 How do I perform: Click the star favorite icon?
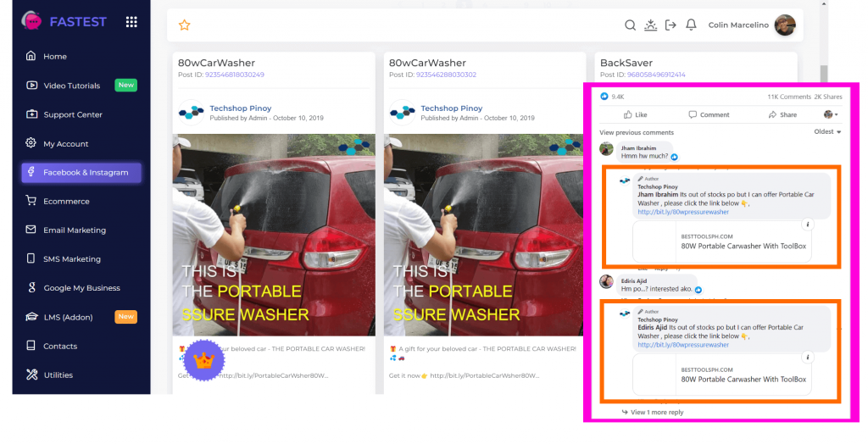click(x=184, y=25)
